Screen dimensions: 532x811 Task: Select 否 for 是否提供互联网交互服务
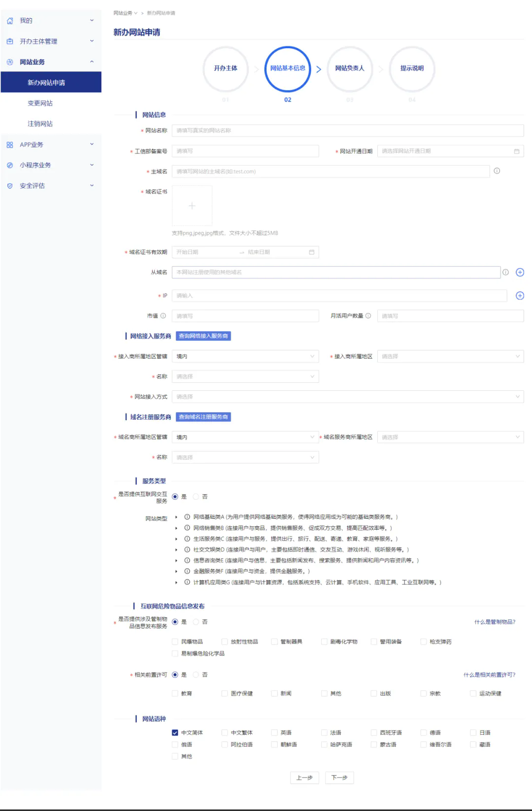coord(196,497)
